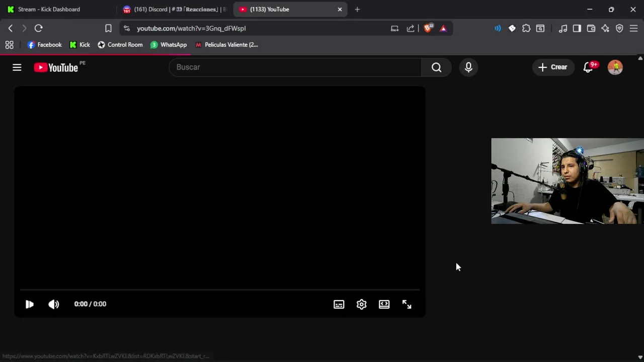This screenshot has width=644, height=362.
Task: Click the YouTube search magnifier button
Action: [x=436, y=67]
